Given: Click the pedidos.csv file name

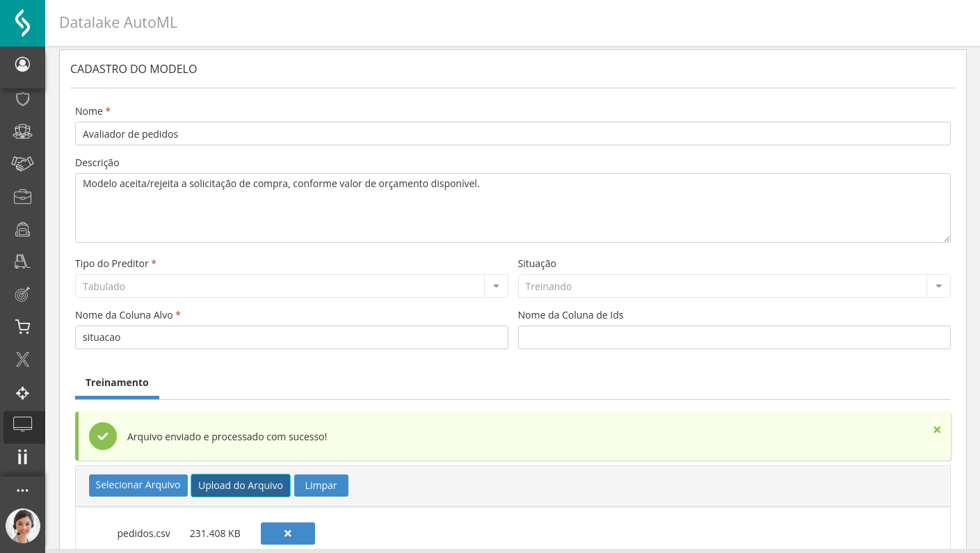Looking at the screenshot, I should (144, 534).
